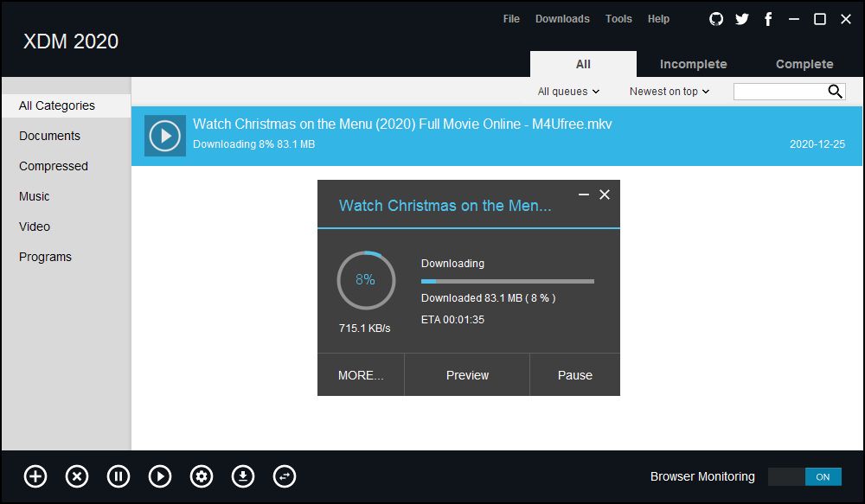The width and height of the screenshot is (865, 504).
Task: Open the File menu
Action: click(x=511, y=19)
